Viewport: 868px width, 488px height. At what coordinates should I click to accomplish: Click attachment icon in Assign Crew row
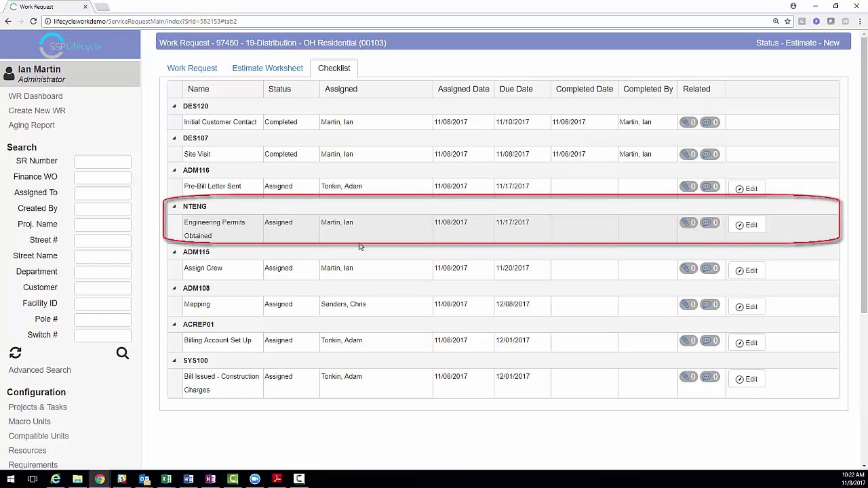pos(688,268)
